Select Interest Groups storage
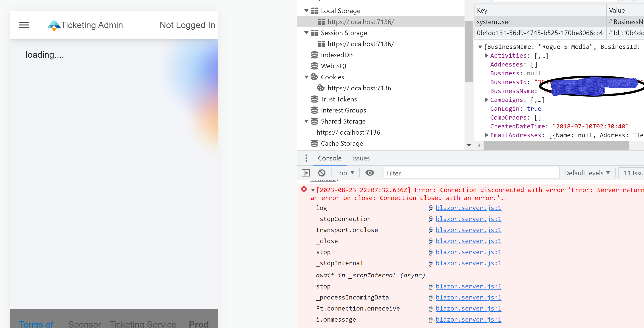Screen dimensions: 644x328 [x=343, y=110]
